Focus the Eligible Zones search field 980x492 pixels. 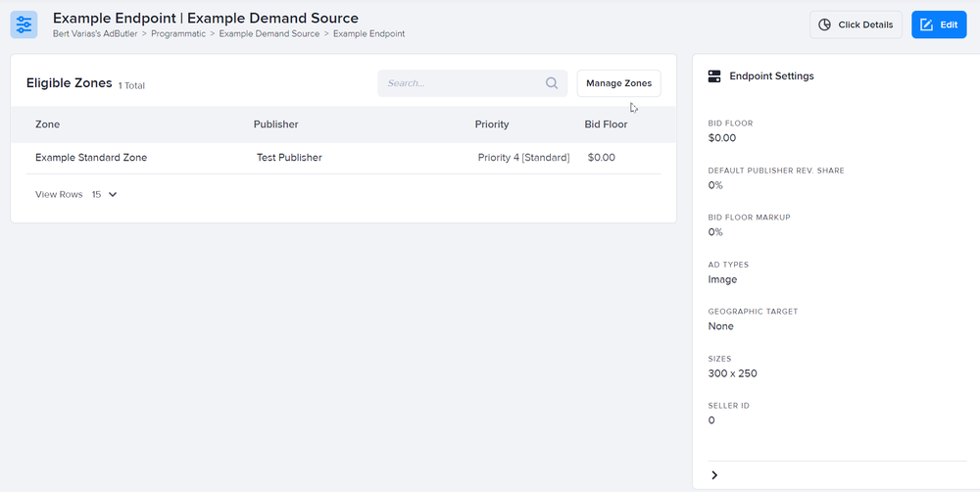pos(472,83)
